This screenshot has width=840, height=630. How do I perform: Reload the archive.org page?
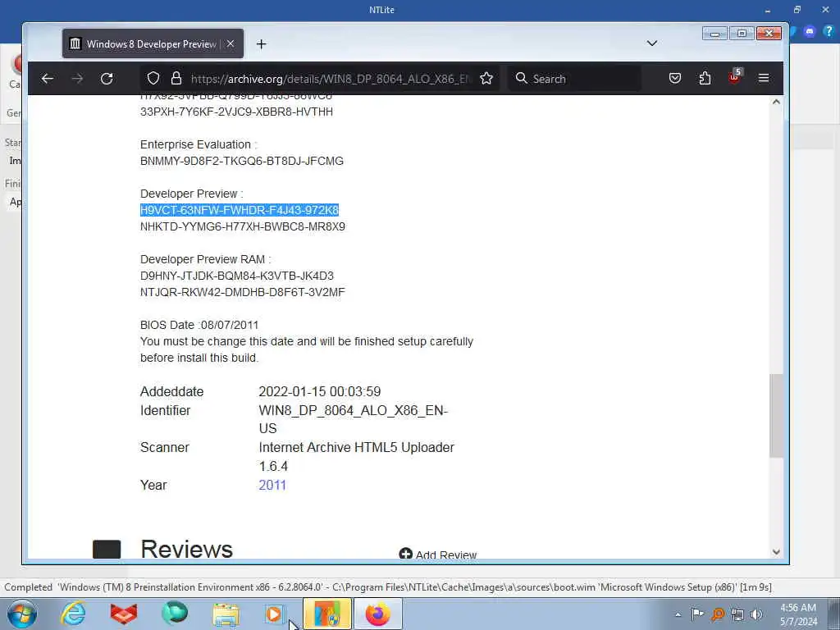107,79
